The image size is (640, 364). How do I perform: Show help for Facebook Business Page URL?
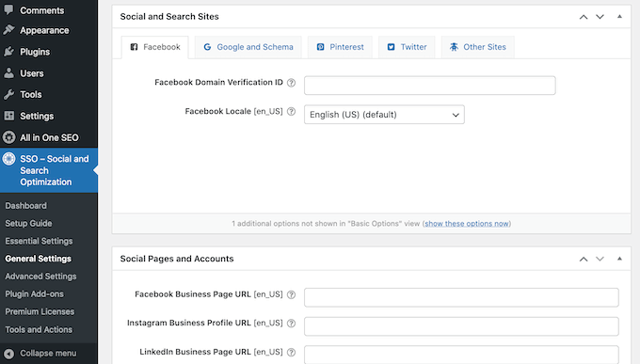(291, 294)
